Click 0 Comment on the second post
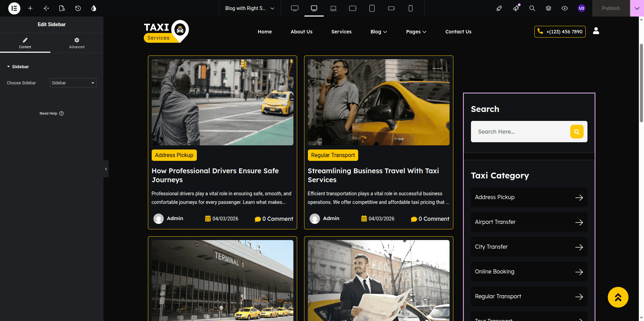 click(x=430, y=219)
